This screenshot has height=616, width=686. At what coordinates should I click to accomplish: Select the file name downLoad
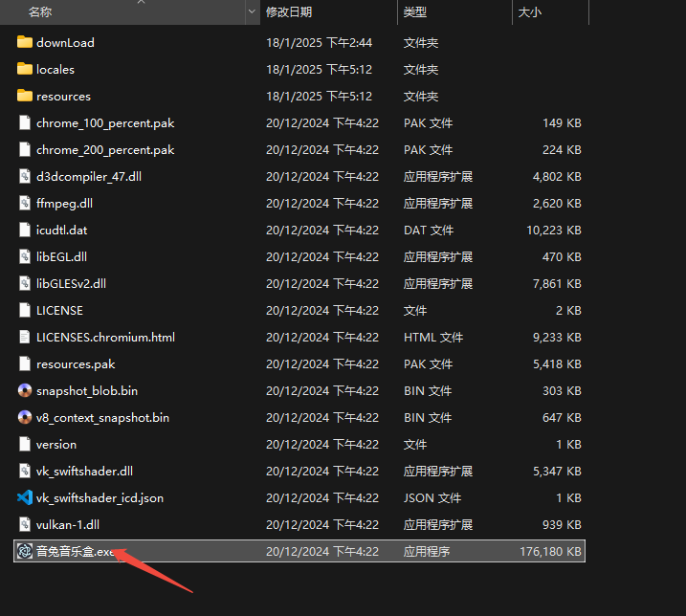(65, 42)
